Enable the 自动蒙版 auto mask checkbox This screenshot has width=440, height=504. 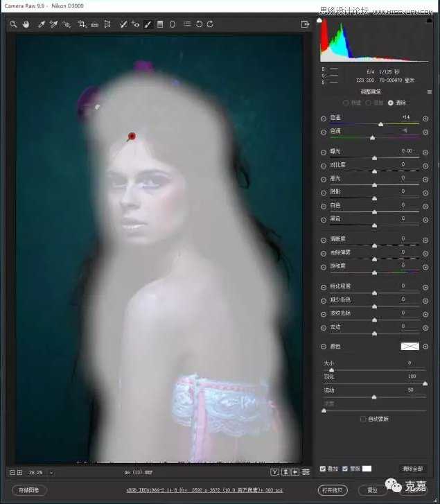point(363,419)
